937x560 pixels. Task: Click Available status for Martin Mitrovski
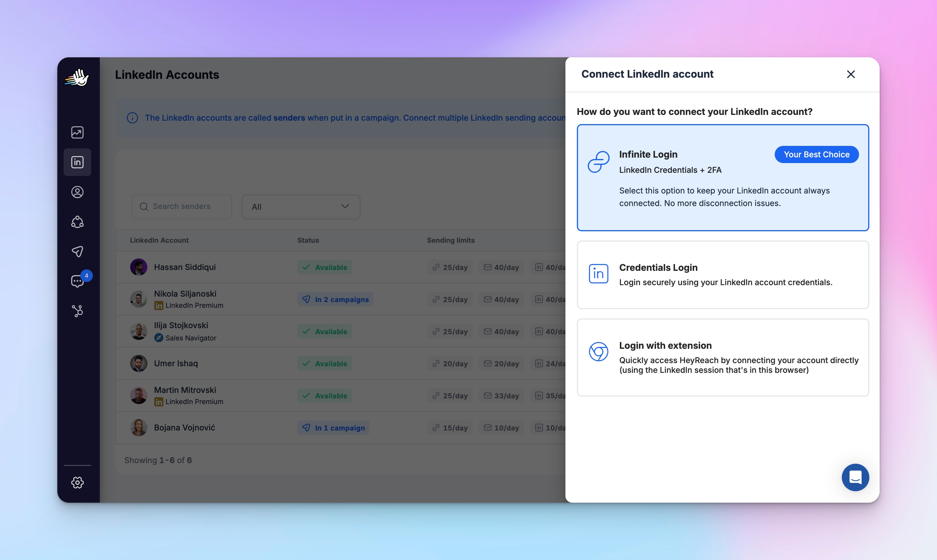(x=325, y=395)
